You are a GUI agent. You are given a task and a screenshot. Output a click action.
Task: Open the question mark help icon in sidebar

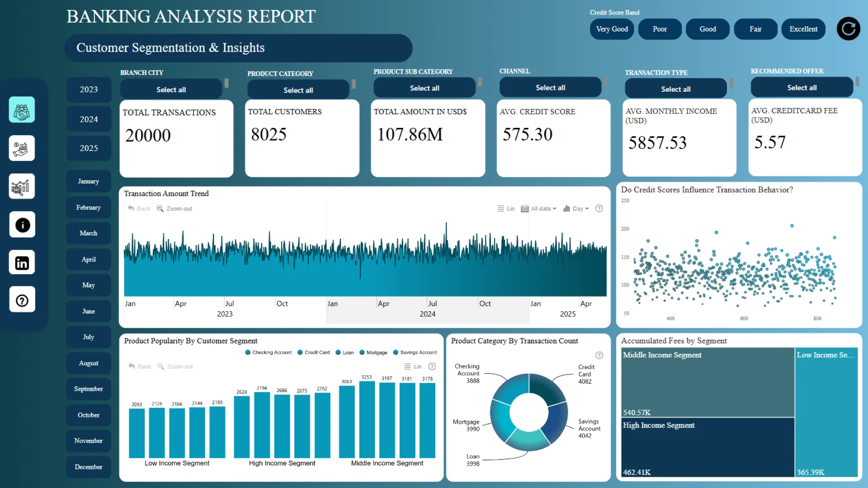(x=22, y=300)
